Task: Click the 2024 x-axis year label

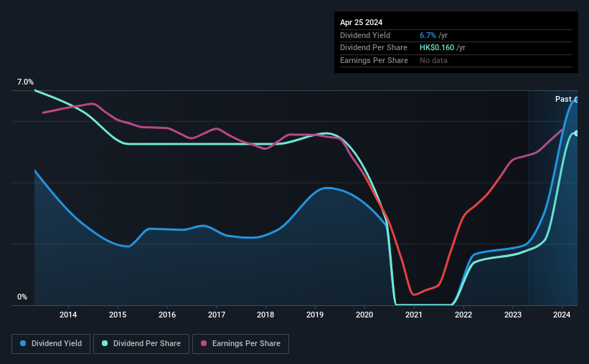Action: coord(562,315)
